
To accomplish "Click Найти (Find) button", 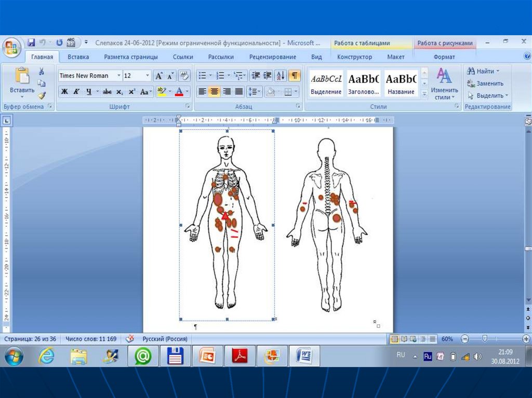I will click(484, 71).
